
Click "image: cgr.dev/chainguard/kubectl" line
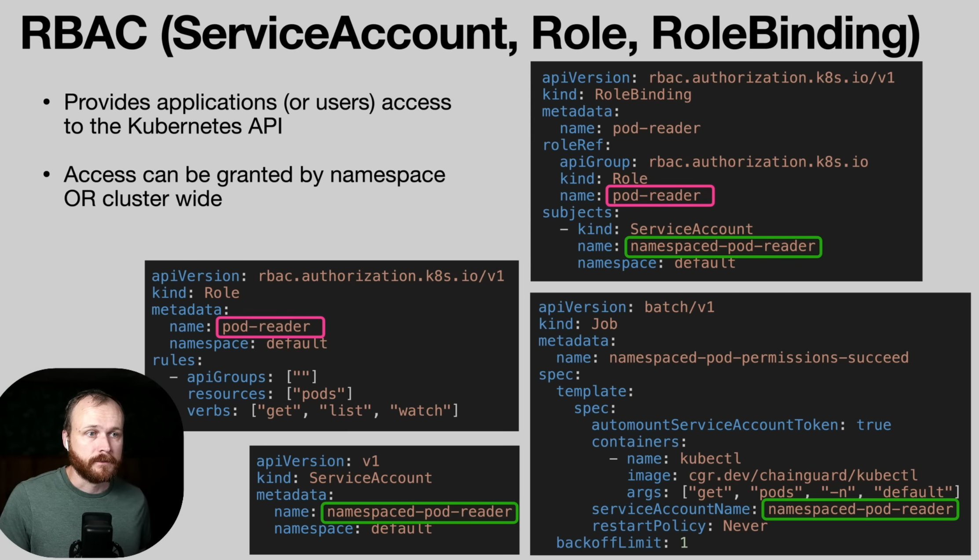(x=772, y=476)
